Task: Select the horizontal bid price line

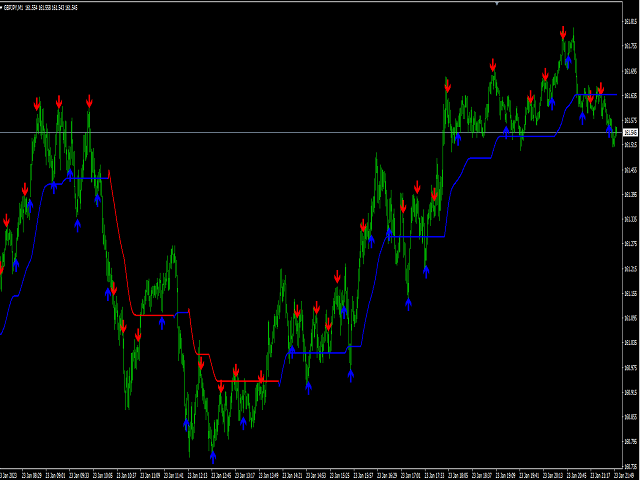Action: coord(311,132)
